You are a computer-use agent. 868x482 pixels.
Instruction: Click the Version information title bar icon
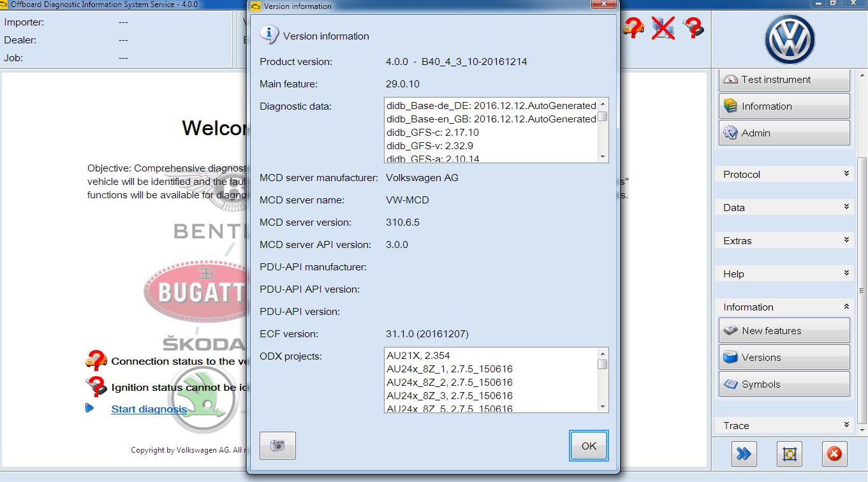[x=256, y=6]
